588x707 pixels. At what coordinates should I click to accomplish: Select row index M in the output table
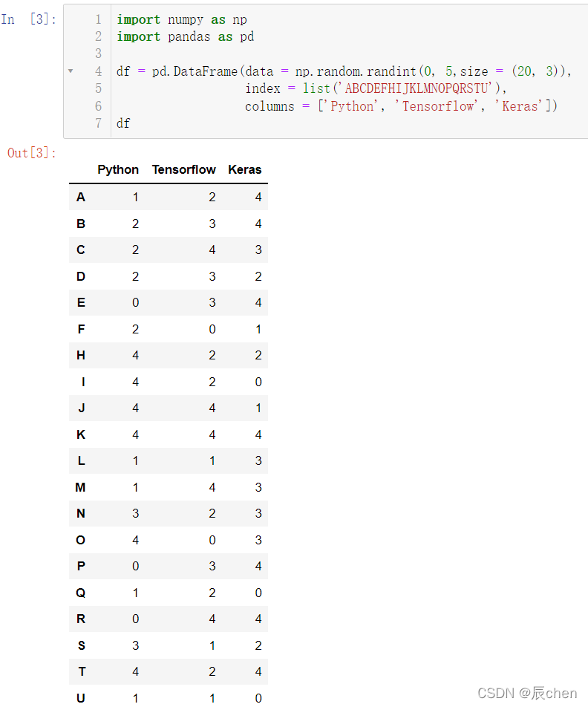[80, 487]
